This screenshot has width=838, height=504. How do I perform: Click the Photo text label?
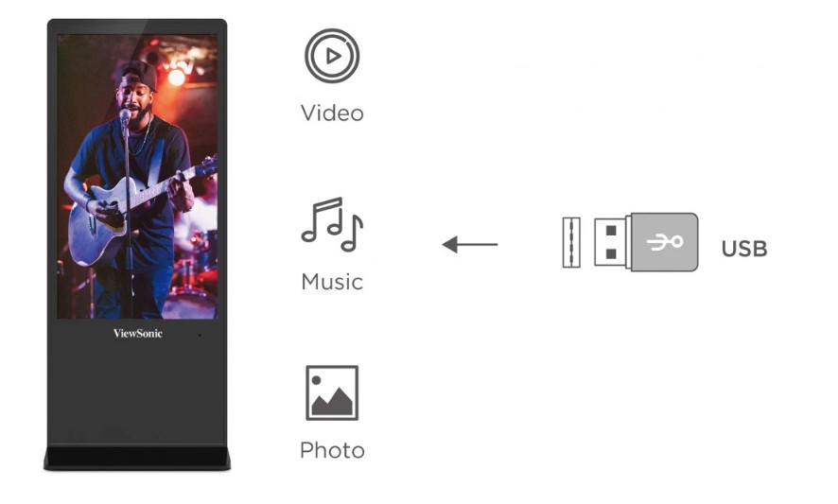point(332,450)
